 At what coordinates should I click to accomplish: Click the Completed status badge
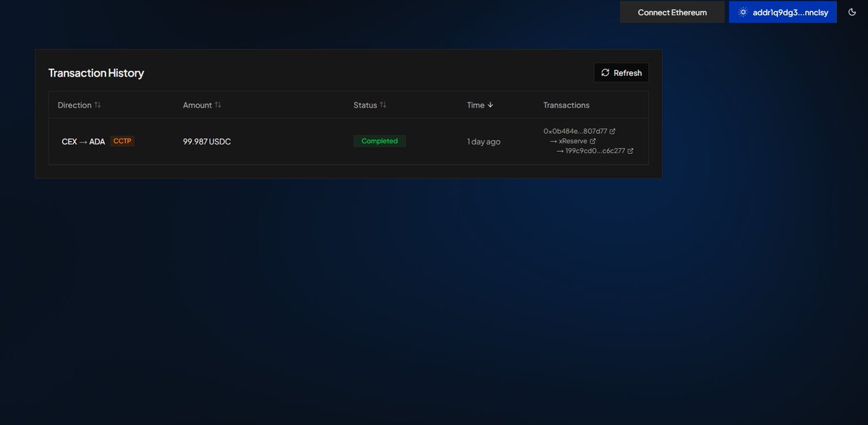point(380,141)
